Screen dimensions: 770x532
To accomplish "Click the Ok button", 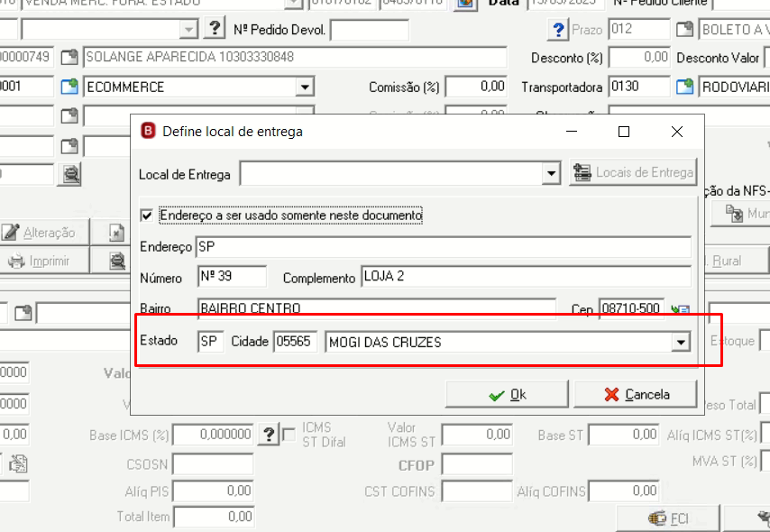I will pyautogui.click(x=507, y=394).
